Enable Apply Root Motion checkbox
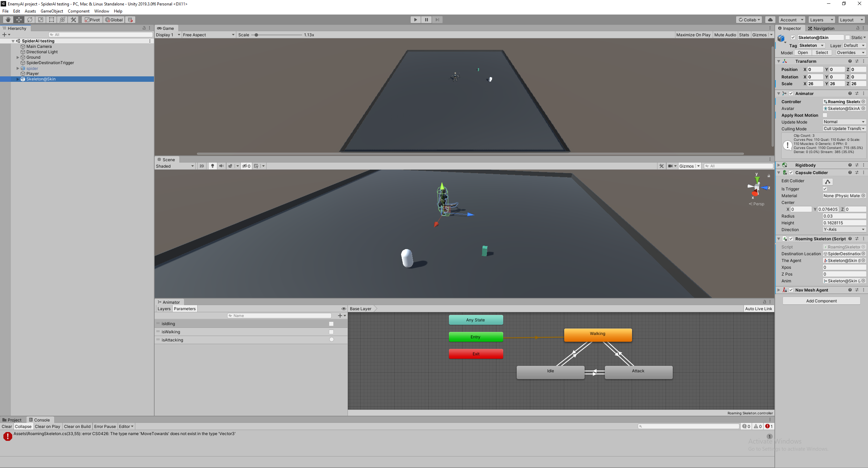Screen dimensions: 868x468 point(825,115)
